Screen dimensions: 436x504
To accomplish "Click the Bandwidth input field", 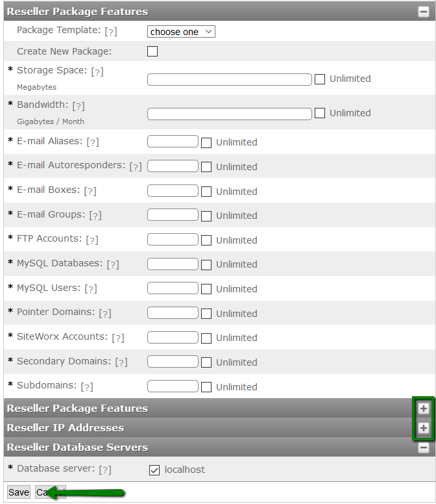I will [230, 114].
